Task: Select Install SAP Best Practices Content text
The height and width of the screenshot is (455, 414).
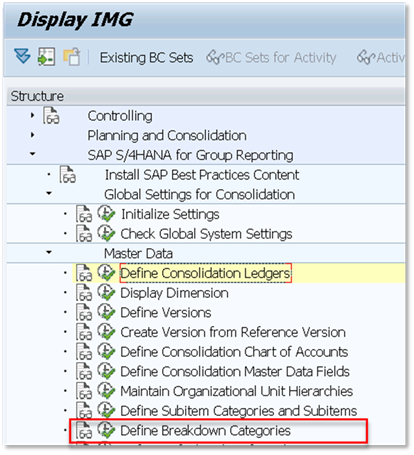Action: pyautogui.click(x=202, y=175)
